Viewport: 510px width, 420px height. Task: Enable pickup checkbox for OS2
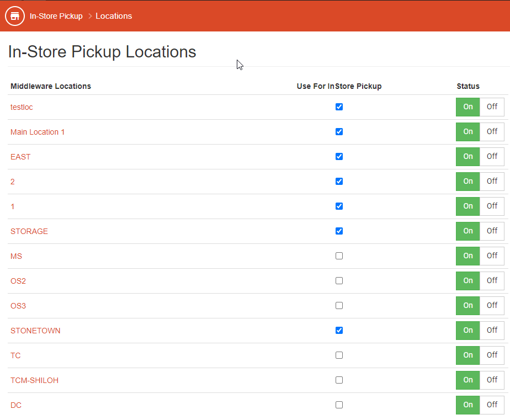pyautogui.click(x=339, y=280)
